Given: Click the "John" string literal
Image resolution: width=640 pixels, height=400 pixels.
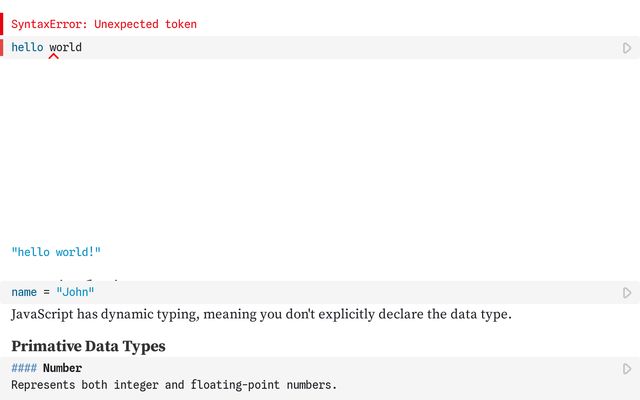Looking at the screenshot, I should (x=75, y=293).
